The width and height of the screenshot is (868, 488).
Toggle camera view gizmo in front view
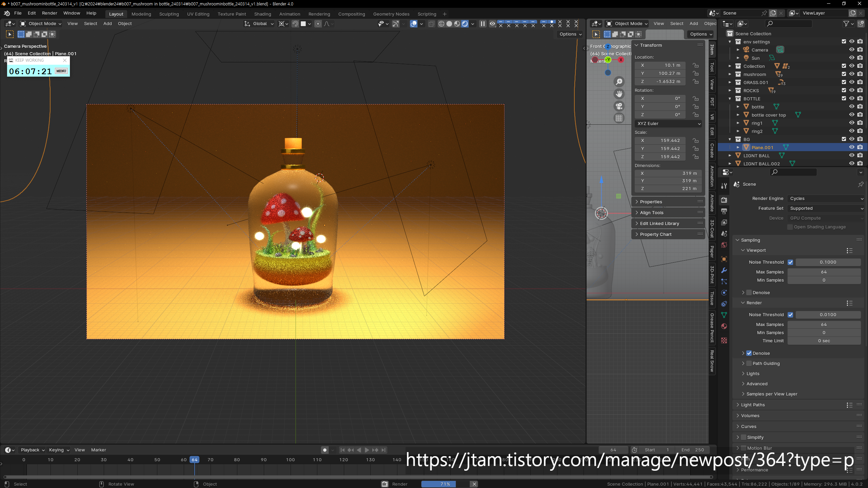(x=619, y=106)
